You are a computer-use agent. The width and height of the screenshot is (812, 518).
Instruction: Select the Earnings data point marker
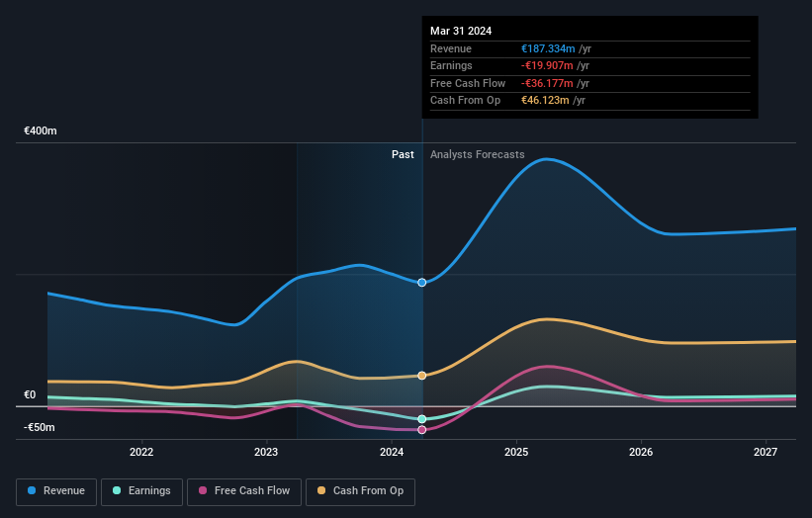point(422,419)
